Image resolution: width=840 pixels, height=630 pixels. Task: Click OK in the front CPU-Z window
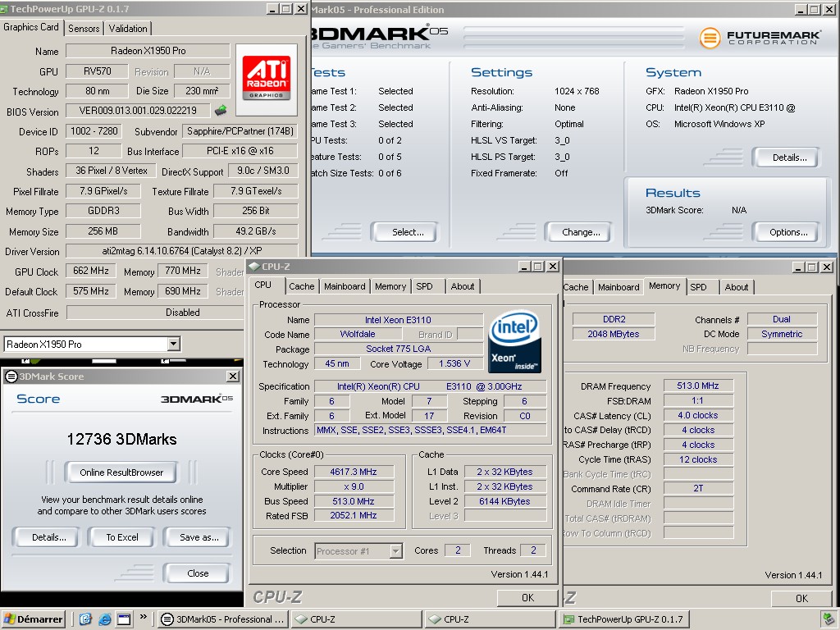pos(527,598)
